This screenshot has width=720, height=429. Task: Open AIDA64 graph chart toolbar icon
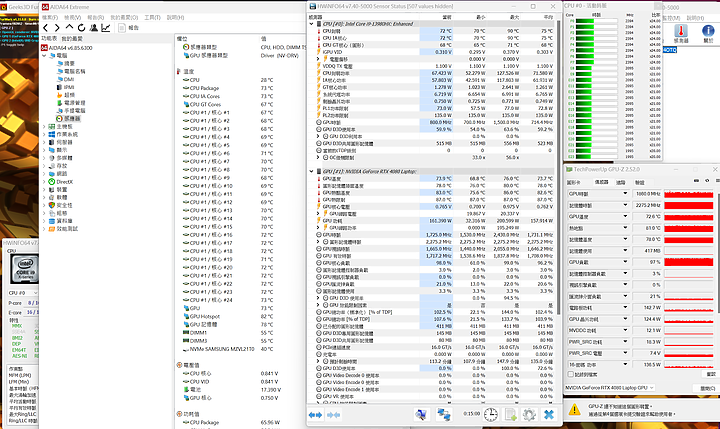106,28
